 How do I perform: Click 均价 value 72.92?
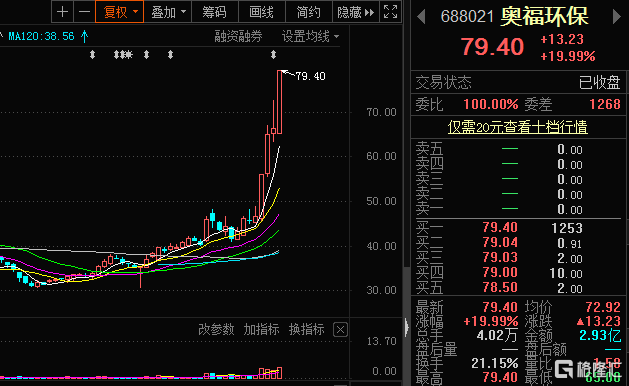tap(603, 307)
